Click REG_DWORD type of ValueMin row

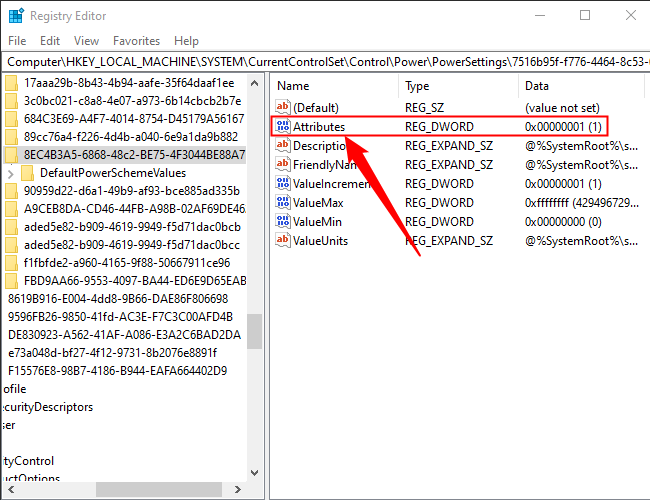coord(439,221)
